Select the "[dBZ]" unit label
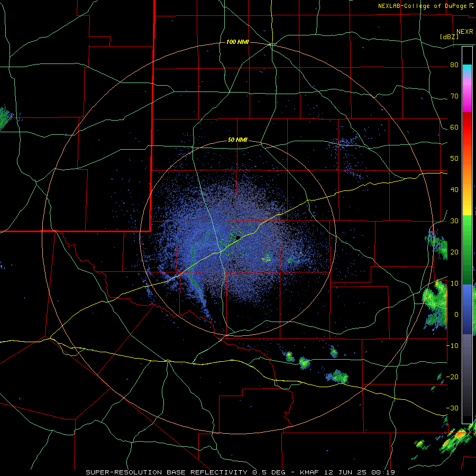Image resolution: width=476 pixels, height=476 pixels. 449,37
